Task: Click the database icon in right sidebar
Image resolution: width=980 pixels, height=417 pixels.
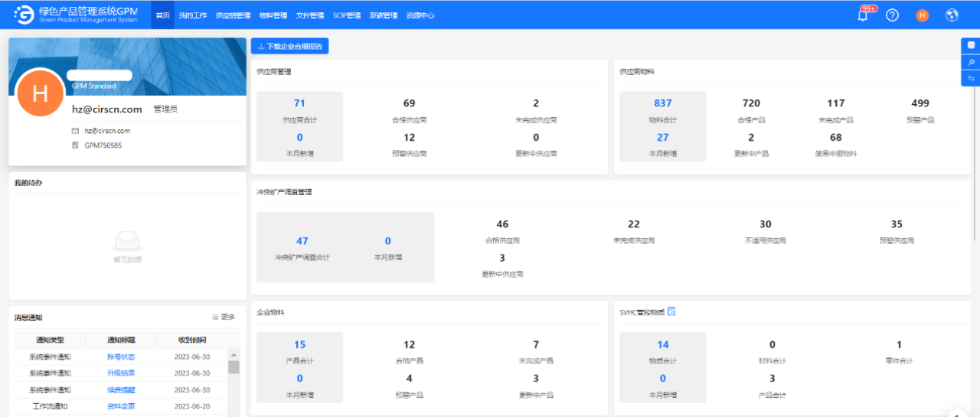Action: [971, 47]
